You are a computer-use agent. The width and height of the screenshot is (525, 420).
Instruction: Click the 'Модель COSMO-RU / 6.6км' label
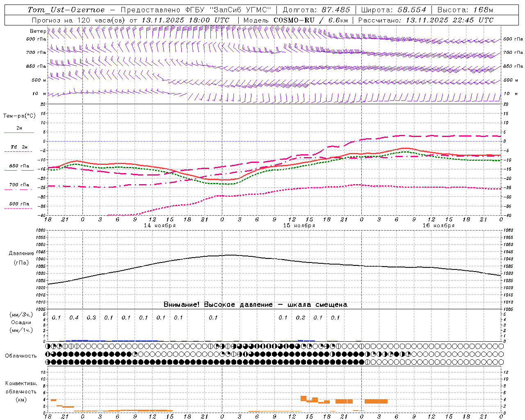296,20
